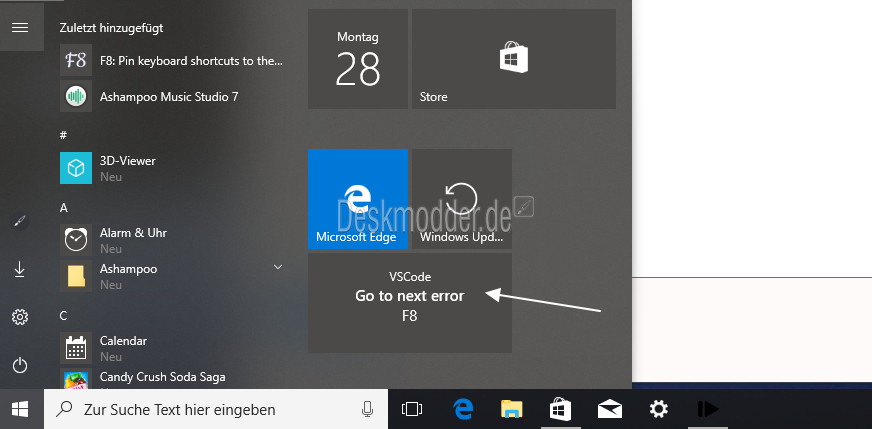Viewport: 872px width, 429px height.
Task: Launch Edge from the taskbar
Action: pyautogui.click(x=462, y=410)
